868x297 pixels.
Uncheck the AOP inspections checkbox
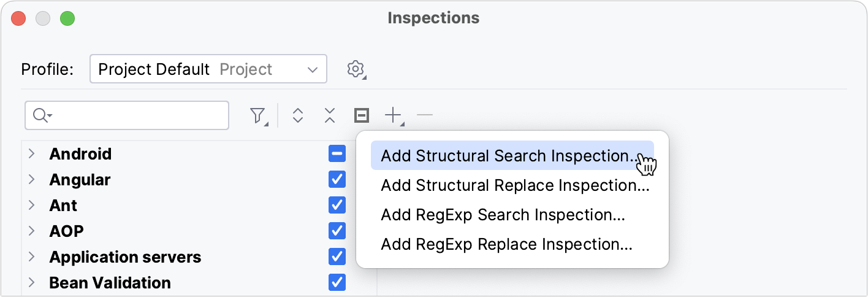coord(337,231)
